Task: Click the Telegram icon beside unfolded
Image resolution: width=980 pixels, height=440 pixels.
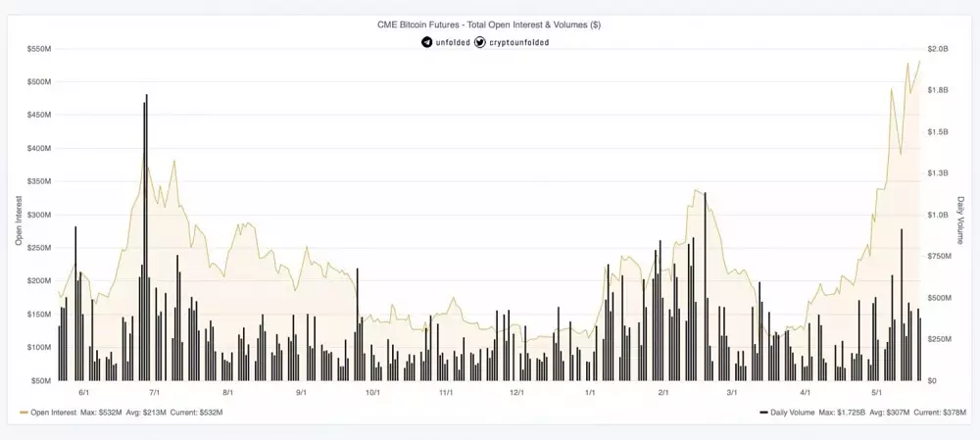Action: pyautogui.click(x=426, y=42)
